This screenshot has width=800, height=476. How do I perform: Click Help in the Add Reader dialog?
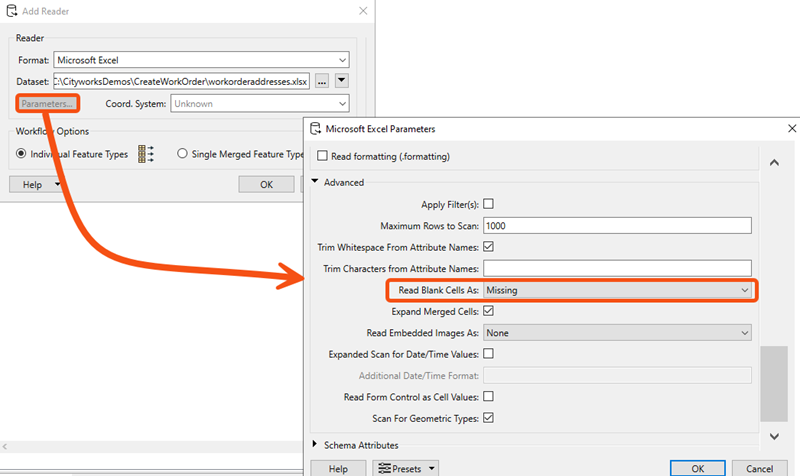click(x=32, y=185)
